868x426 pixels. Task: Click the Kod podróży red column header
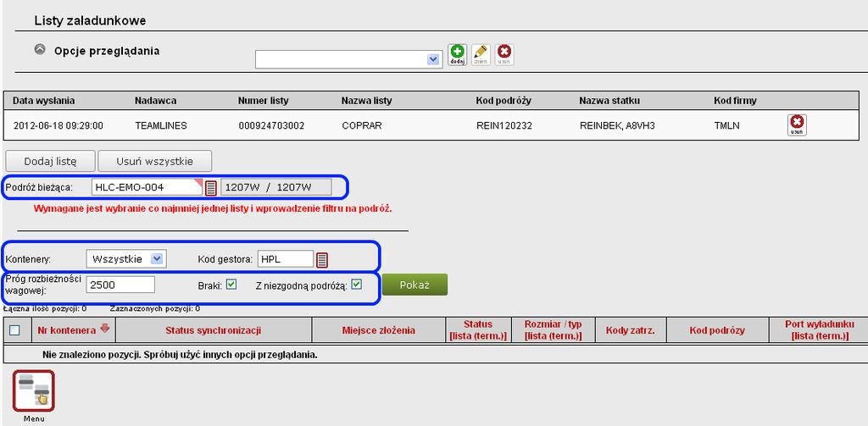717,330
